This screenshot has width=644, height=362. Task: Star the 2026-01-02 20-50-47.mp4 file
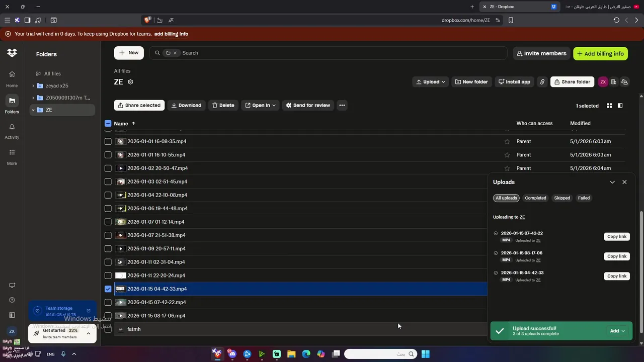[x=507, y=168]
